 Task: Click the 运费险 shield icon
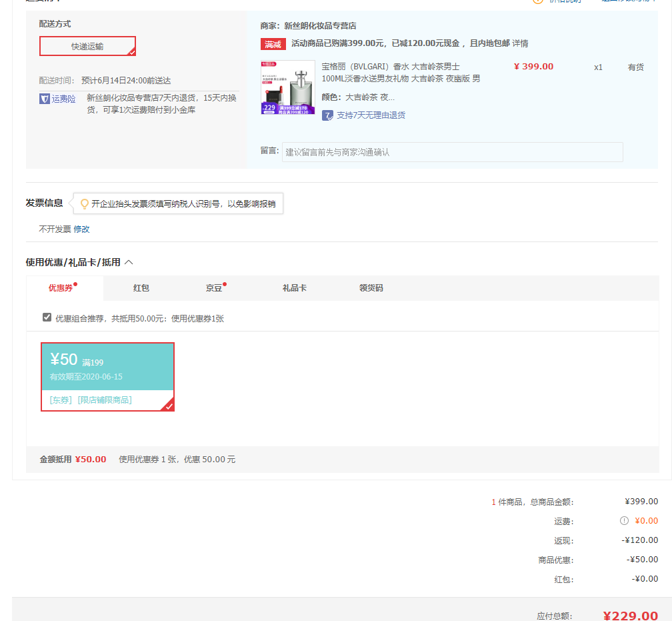[x=45, y=99]
